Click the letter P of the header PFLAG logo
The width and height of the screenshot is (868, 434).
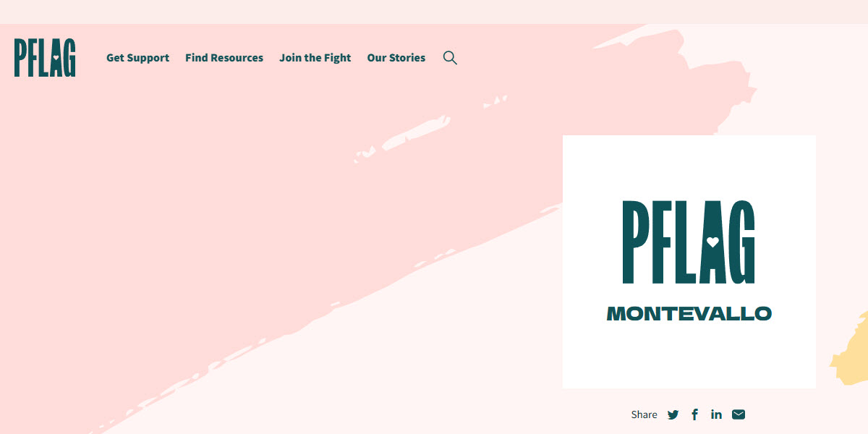coord(21,58)
